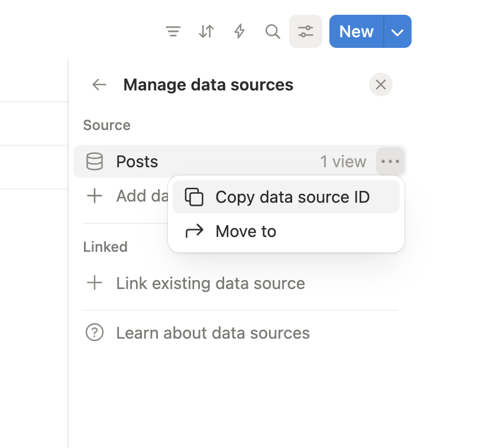This screenshot has height=448, width=479.
Task: Open the ellipsis menu for Posts
Action: click(x=390, y=161)
